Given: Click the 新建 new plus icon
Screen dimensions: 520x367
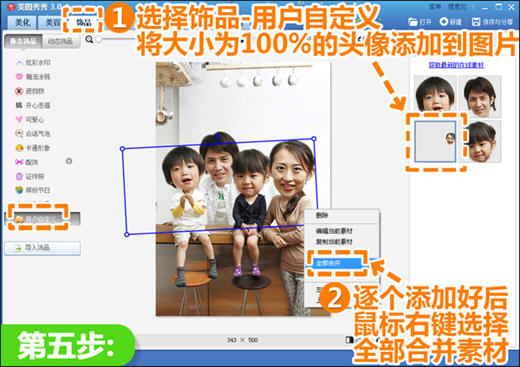Looking at the screenshot, I should 443,22.
